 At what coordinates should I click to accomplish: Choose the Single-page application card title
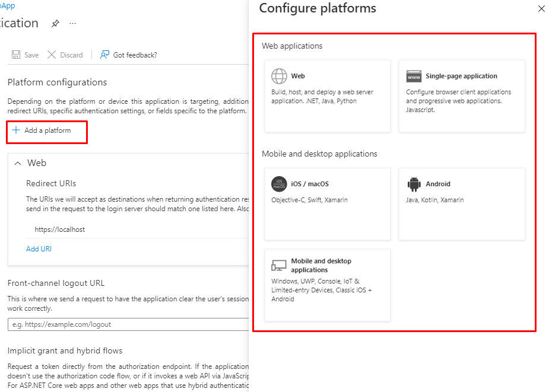[461, 76]
